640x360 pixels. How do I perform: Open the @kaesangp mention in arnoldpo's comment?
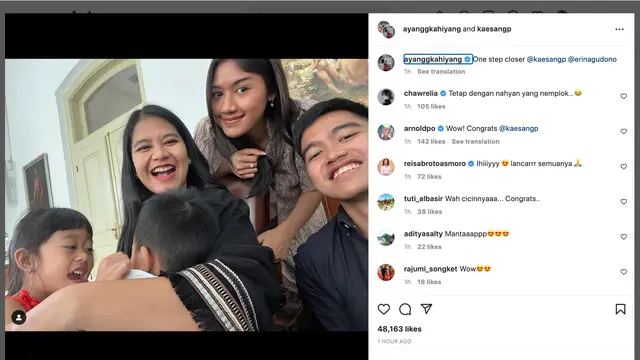518,129
